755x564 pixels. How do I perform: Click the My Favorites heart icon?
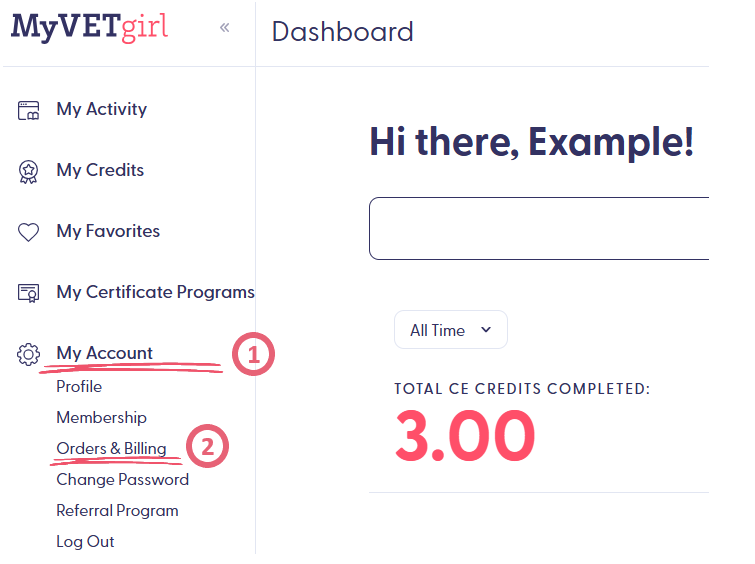click(x=28, y=232)
